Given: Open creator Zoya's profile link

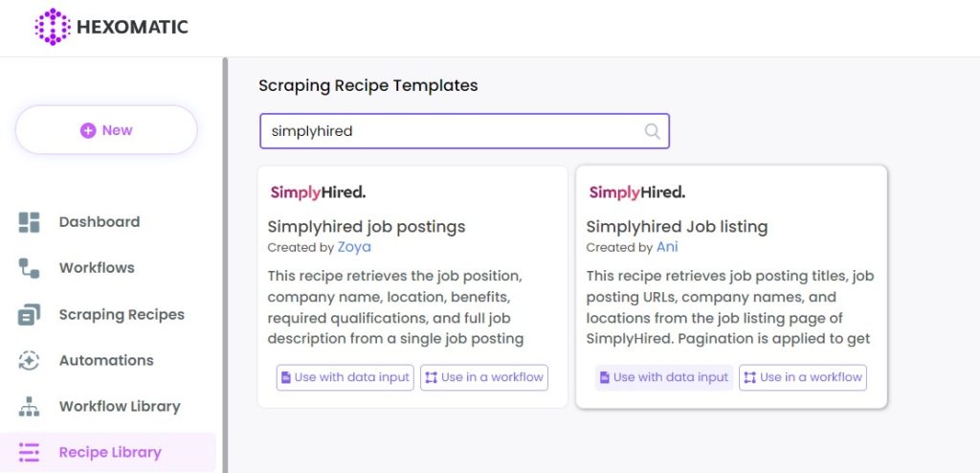Looking at the screenshot, I should (x=354, y=247).
